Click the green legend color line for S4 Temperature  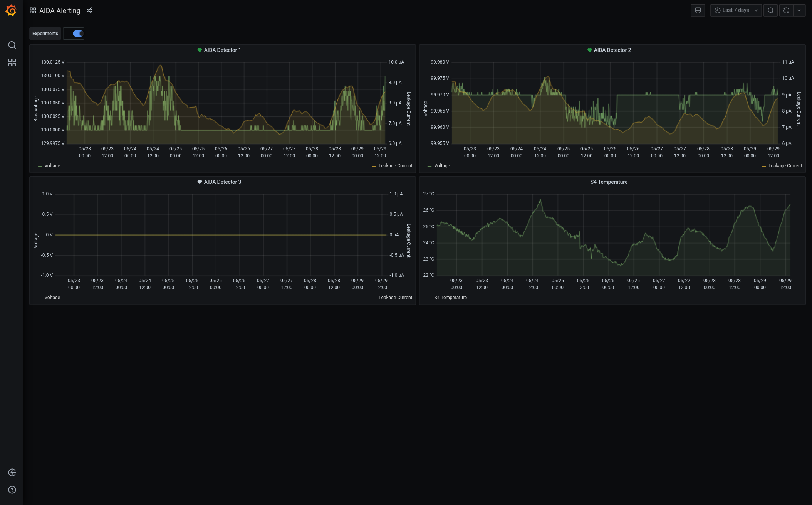[429, 298]
